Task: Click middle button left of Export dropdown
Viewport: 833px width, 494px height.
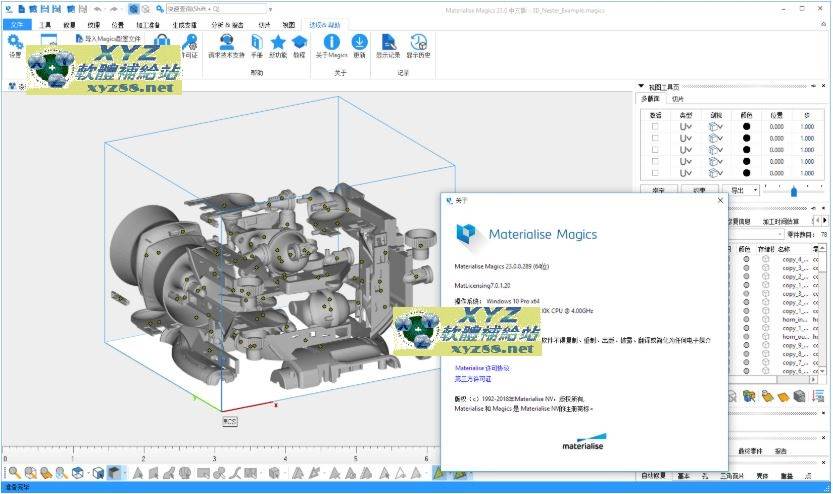Action: click(x=700, y=190)
